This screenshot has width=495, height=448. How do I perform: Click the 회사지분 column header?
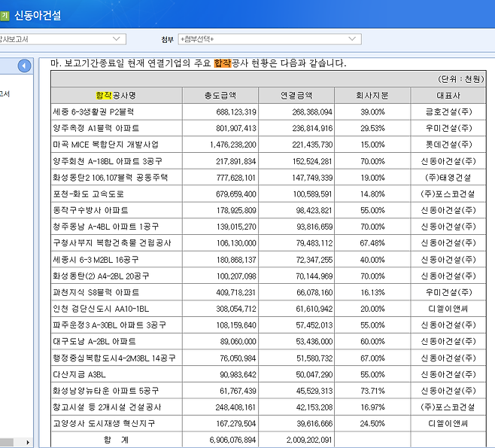tap(372, 96)
